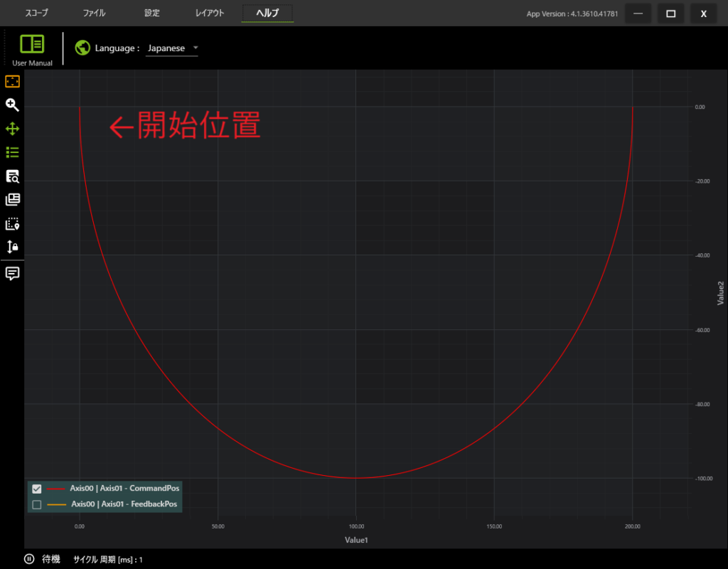The width and height of the screenshot is (728, 569).
Task: Open the data search icon
Action: click(12, 176)
